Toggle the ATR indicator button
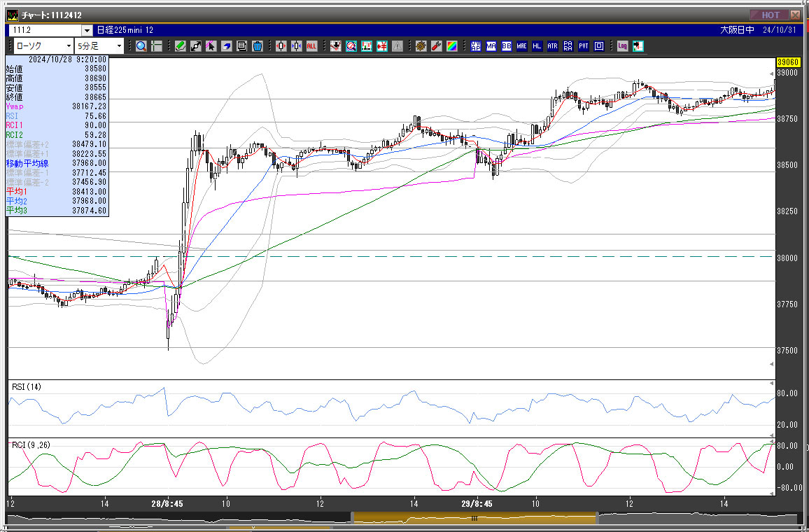 pyautogui.click(x=553, y=46)
